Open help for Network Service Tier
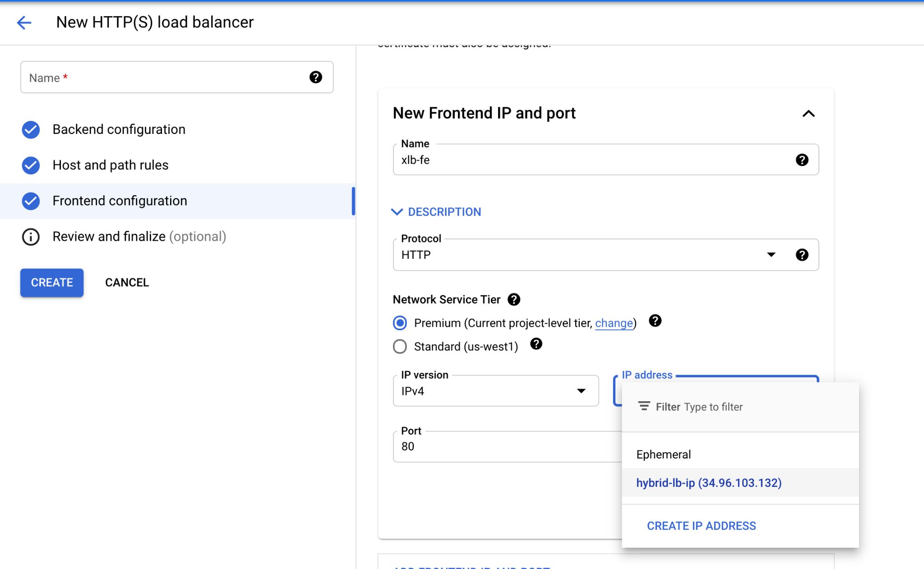924x569 pixels. pyautogui.click(x=513, y=299)
